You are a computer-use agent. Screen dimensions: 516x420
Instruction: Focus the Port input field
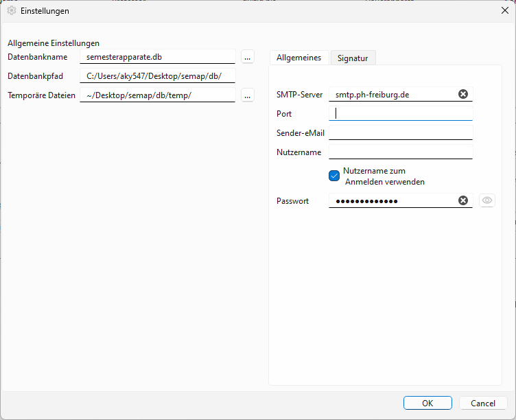(401, 113)
